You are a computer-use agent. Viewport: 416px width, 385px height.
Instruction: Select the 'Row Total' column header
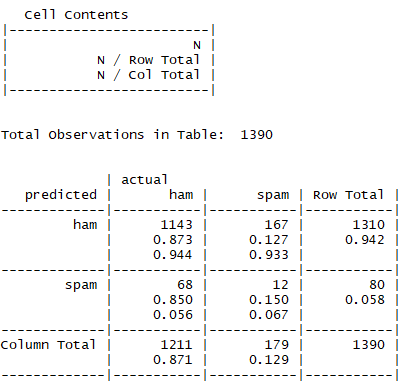point(348,195)
